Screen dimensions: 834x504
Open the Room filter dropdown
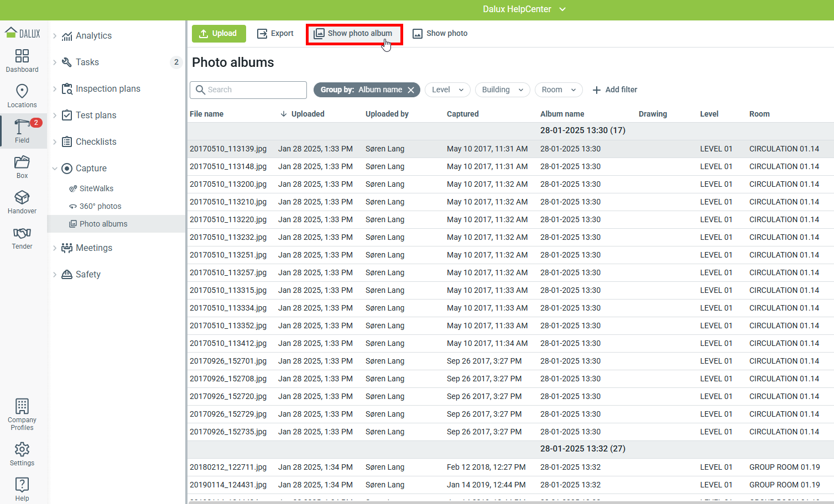[559, 90]
